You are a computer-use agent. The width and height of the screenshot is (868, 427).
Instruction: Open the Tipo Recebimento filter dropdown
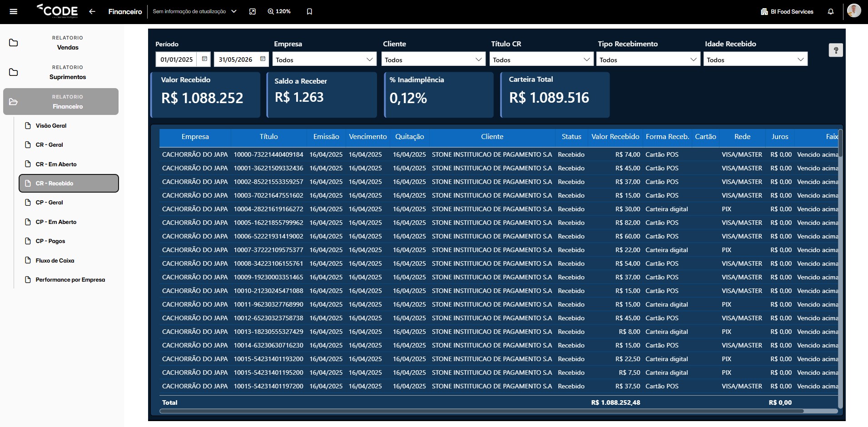(x=648, y=60)
